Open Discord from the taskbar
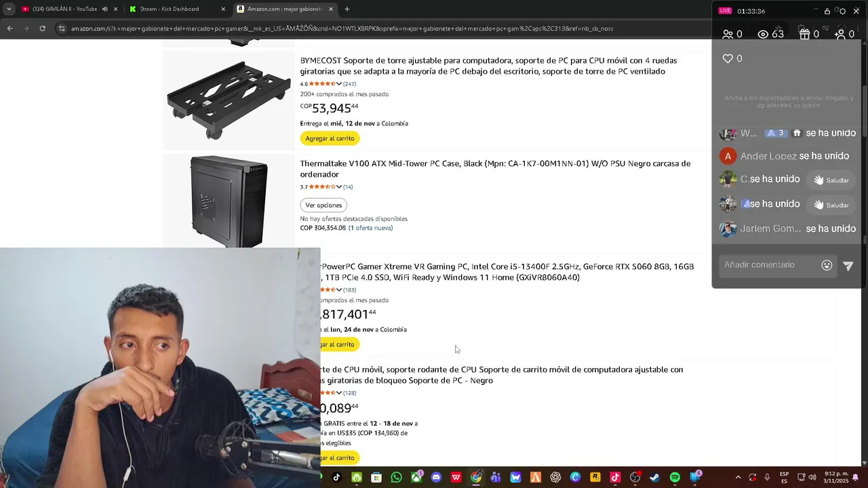The width and height of the screenshot is (868, 488). 436,477
